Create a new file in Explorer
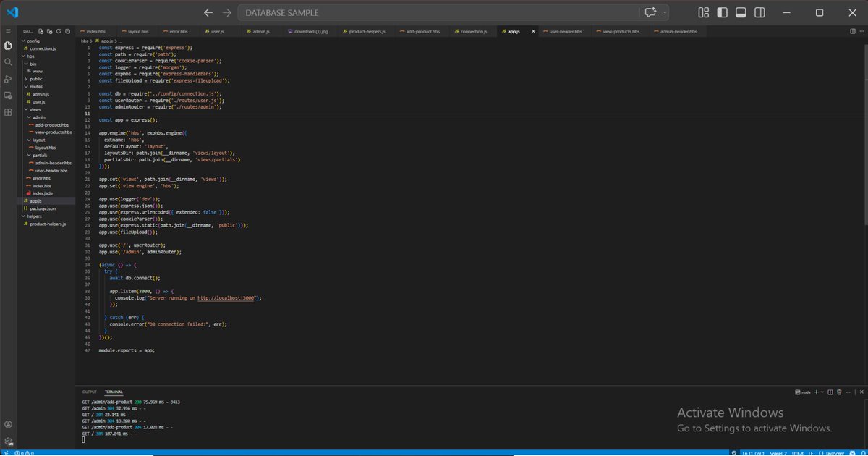Image resolution: width=868 pixels, height=456 pixels. (x=41, y=31)
